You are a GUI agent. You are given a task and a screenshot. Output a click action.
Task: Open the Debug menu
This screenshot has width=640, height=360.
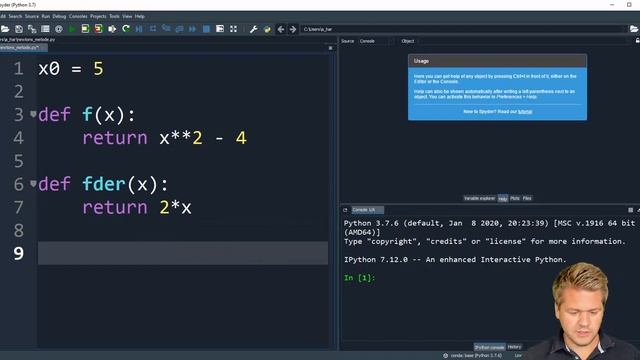click(59, 16)
